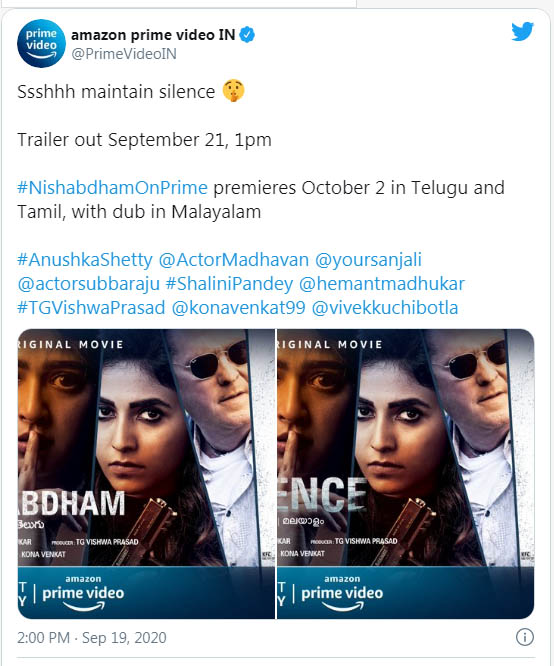Visit the @ActorMadhavan mention
This screenshot has height=666, width=554.
(234, 260)
